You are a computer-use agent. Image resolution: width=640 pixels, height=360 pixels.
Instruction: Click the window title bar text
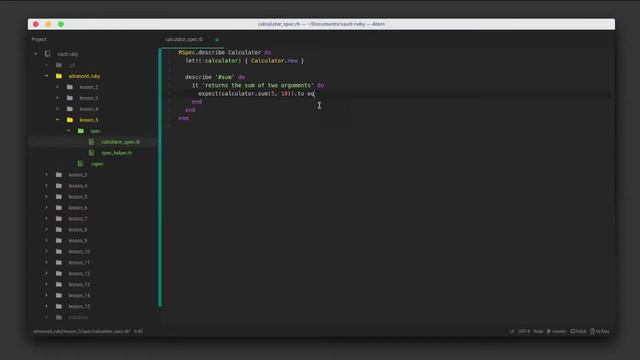coord(321,24)
